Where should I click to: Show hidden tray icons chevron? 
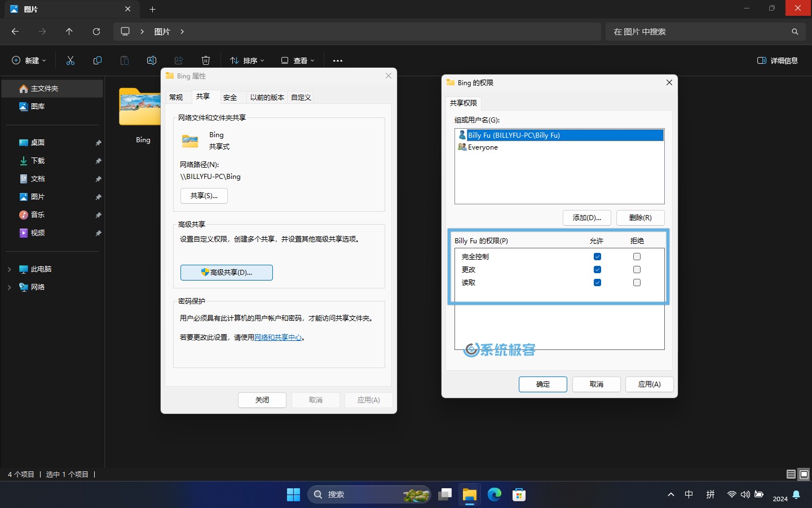(671, 494)
